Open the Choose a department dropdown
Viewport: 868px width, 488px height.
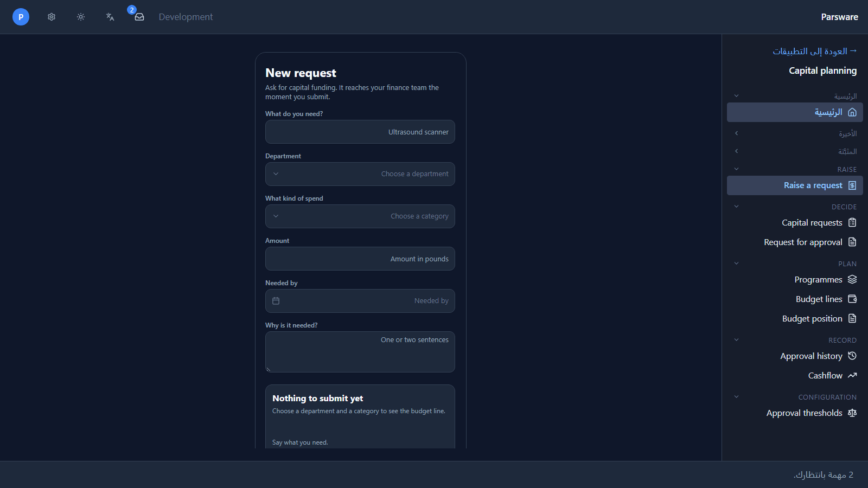[360, 174]
